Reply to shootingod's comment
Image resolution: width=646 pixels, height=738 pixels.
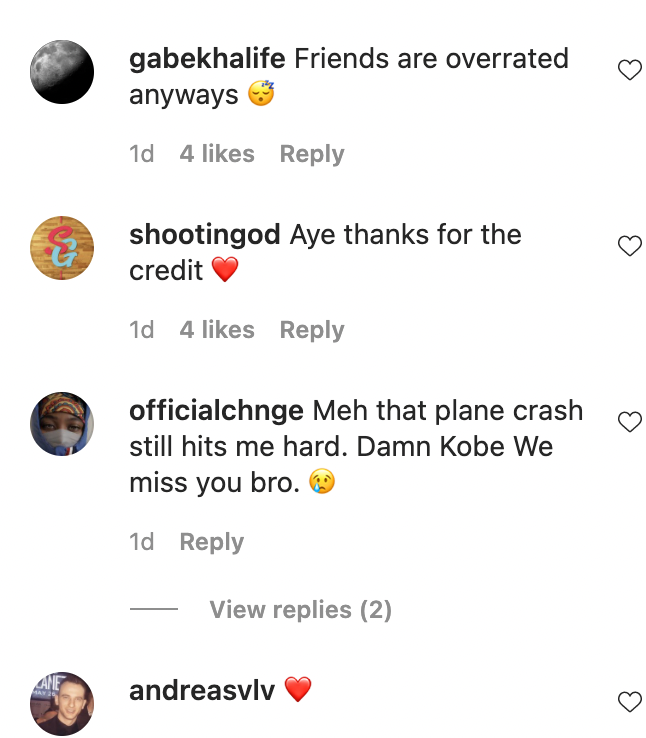[312, 330]
